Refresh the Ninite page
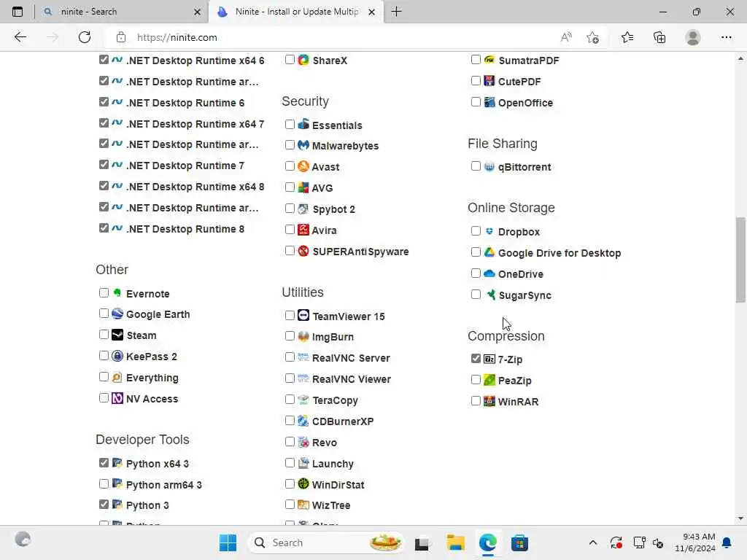Screen dimensions: 747x560 85,37
